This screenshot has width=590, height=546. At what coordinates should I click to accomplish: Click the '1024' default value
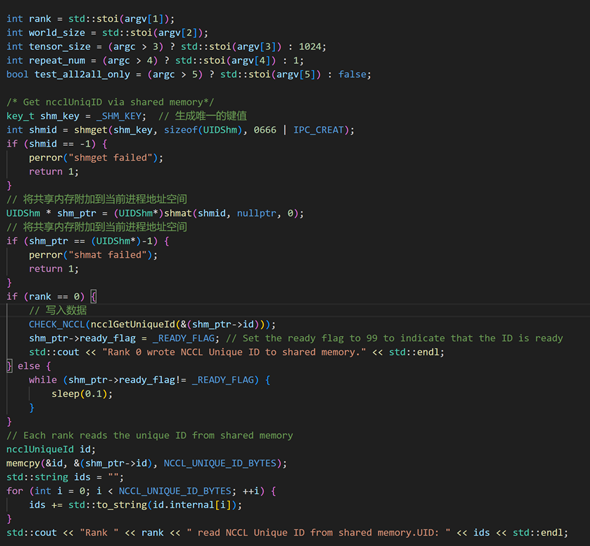310,47
